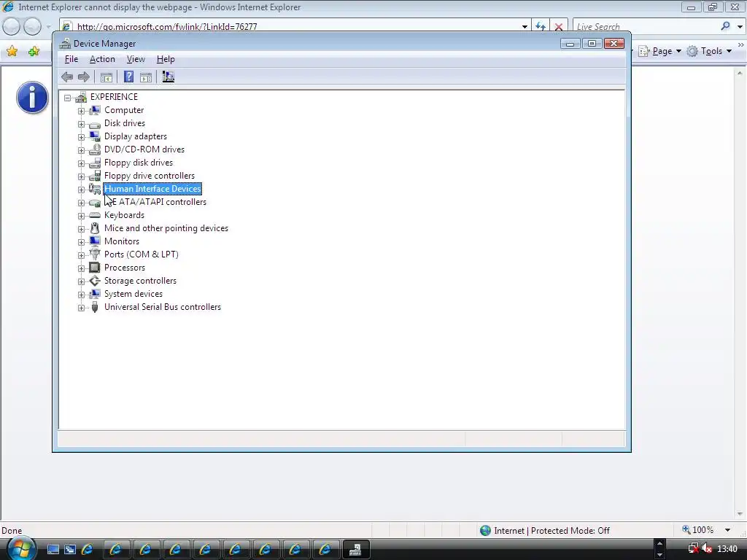Click the System devices icon
The width and height of the screenshot is (747, 560).
pos(95,294)
